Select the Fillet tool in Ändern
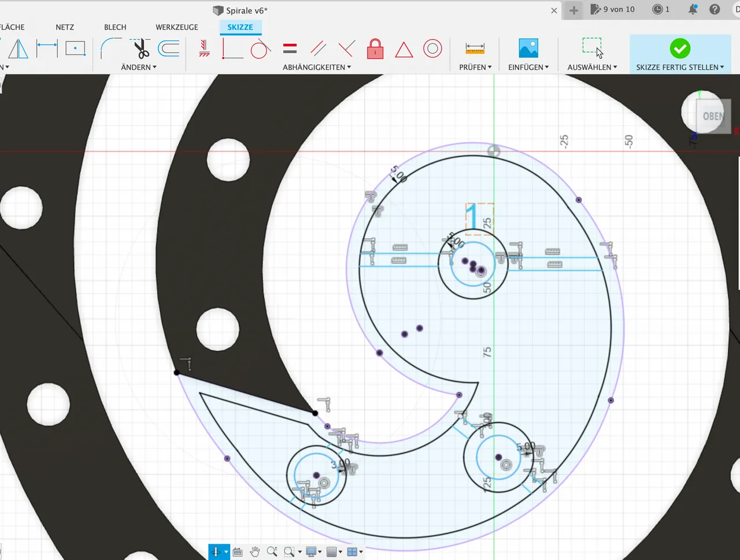 coord(110,49)
